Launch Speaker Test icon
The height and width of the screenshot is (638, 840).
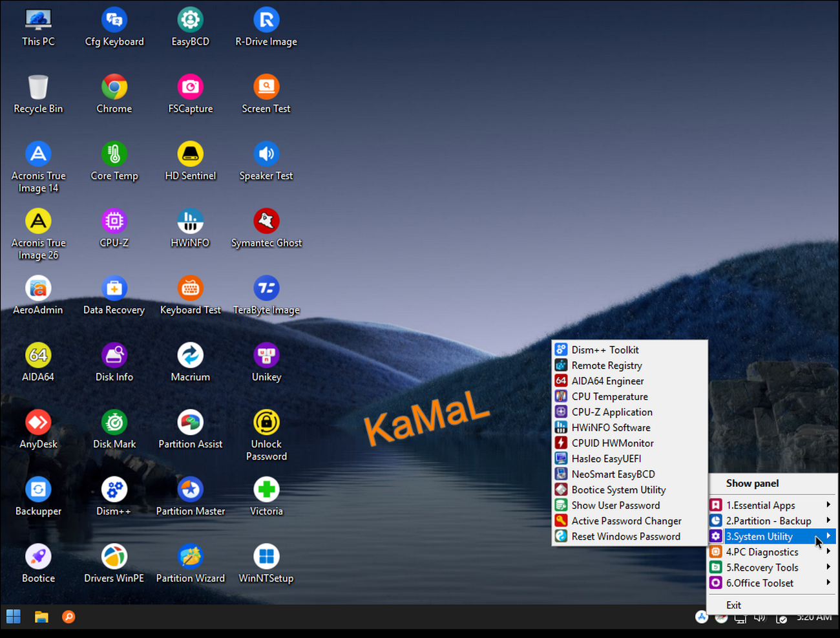[x=266, y=162]
